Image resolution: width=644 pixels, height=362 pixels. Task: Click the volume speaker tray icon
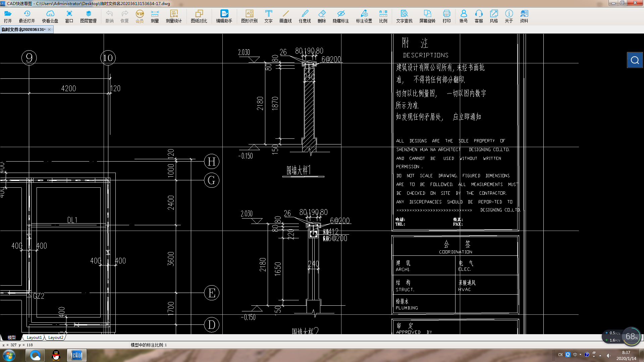point(608,355)
